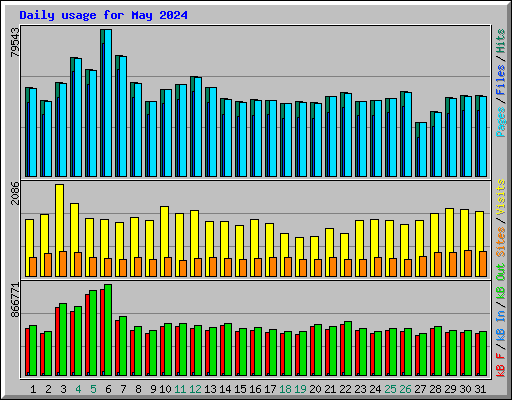512x400 pixels.
Task: Click the cyan files bar for day 12
Action: pos(198,127)
